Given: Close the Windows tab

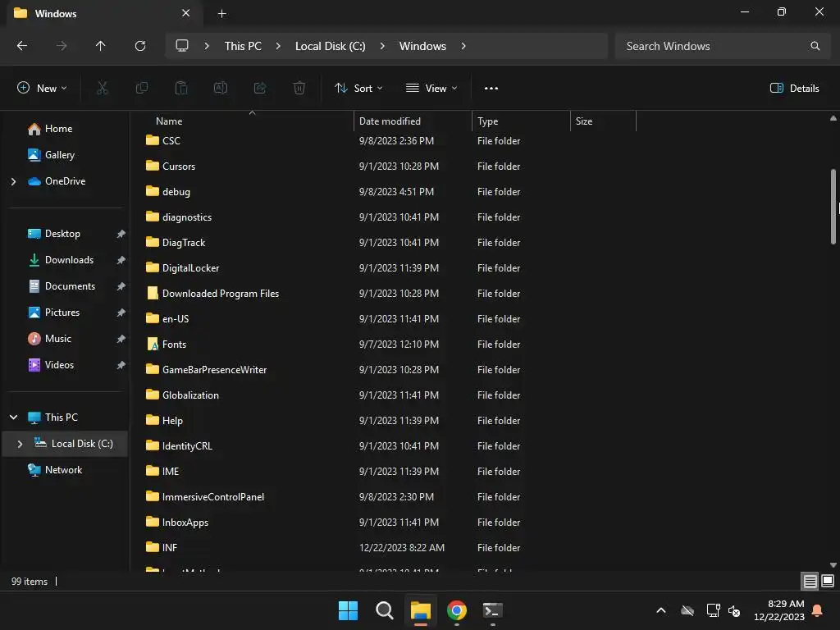Looking at the screenshot, I should coord(186,13).
